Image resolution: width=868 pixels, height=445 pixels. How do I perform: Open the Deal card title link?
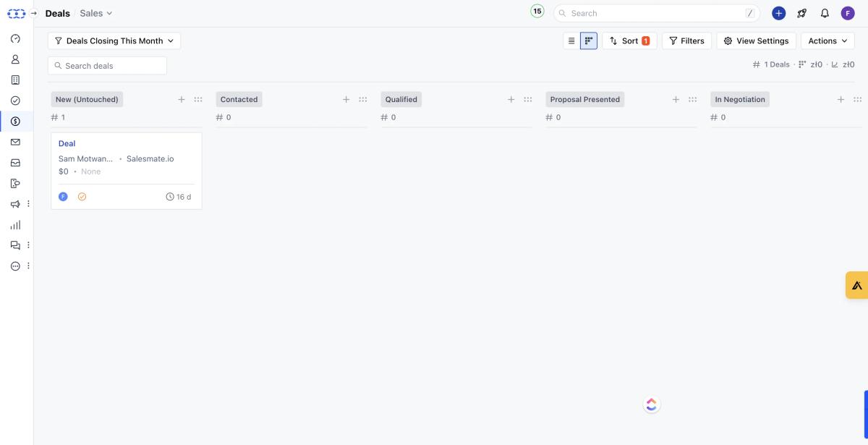coord(67,144)
